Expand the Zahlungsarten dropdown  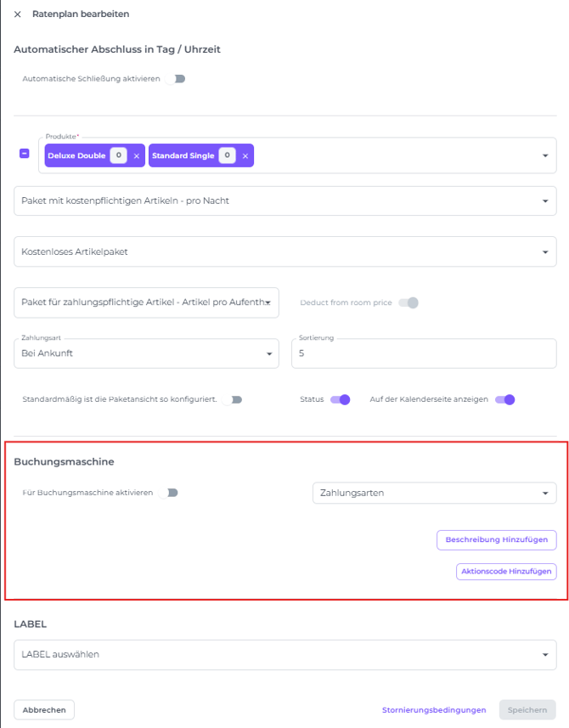435,493
